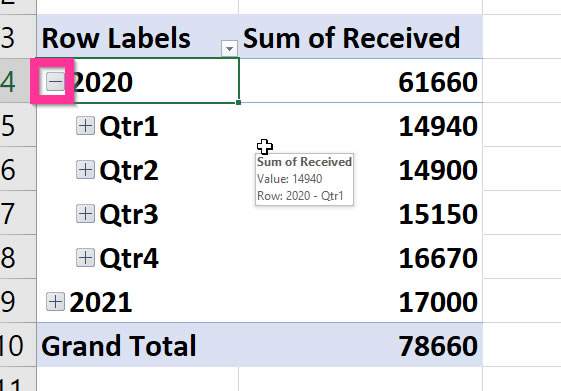Select the Sum of Received header cell
The image size is (561, 391).
(360, 36)
